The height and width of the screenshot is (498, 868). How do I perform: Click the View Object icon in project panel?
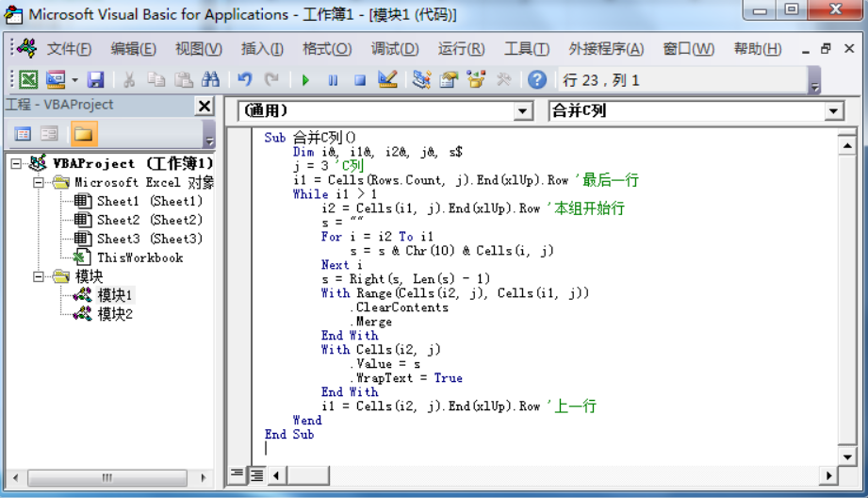(49, 134)
